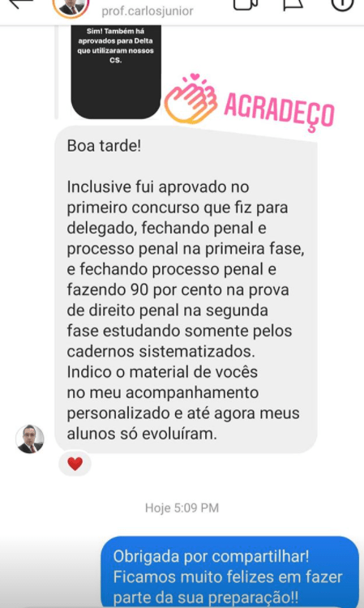Image resolution: width=364 pixels, height=608 pixels.
Task: Open the heart reaction under the message
Action: coord(75,464)
